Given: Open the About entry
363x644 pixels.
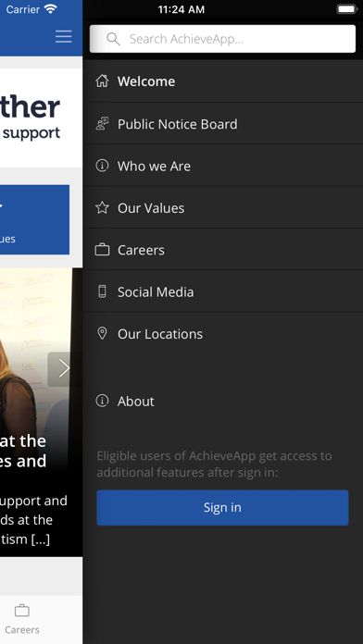Looking at the screenshot, I should 223,401.
